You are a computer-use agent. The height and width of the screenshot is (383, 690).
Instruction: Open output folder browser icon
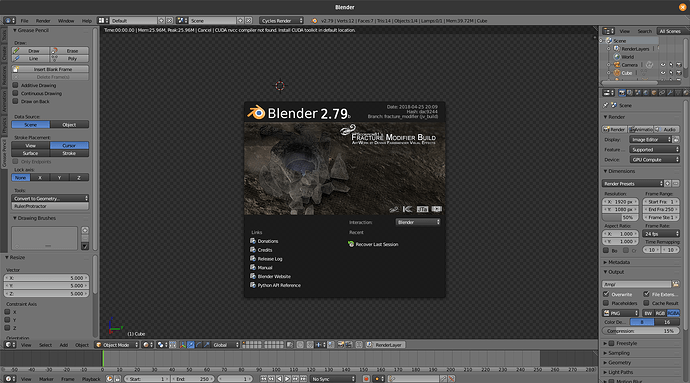(675, 284)
